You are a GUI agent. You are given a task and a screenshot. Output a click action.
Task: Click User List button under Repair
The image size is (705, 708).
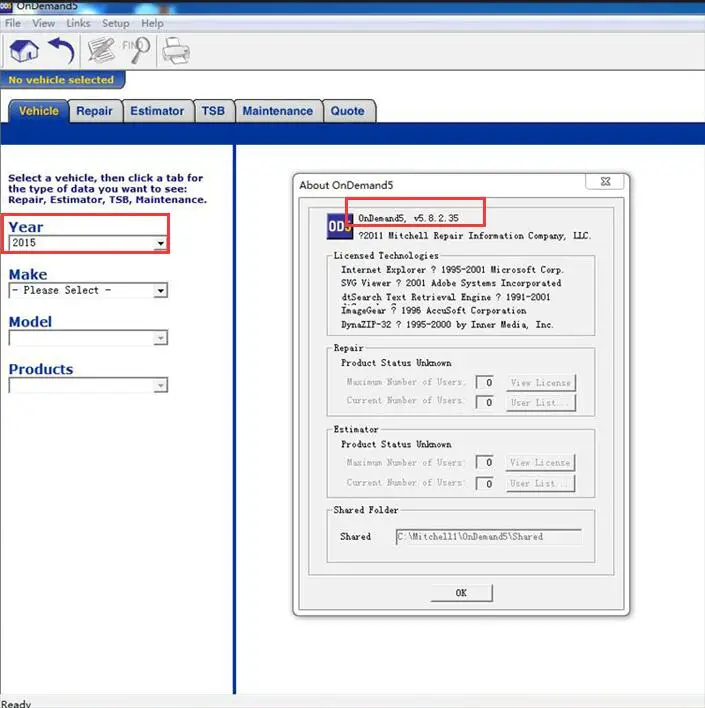click(x=541, y=403)
